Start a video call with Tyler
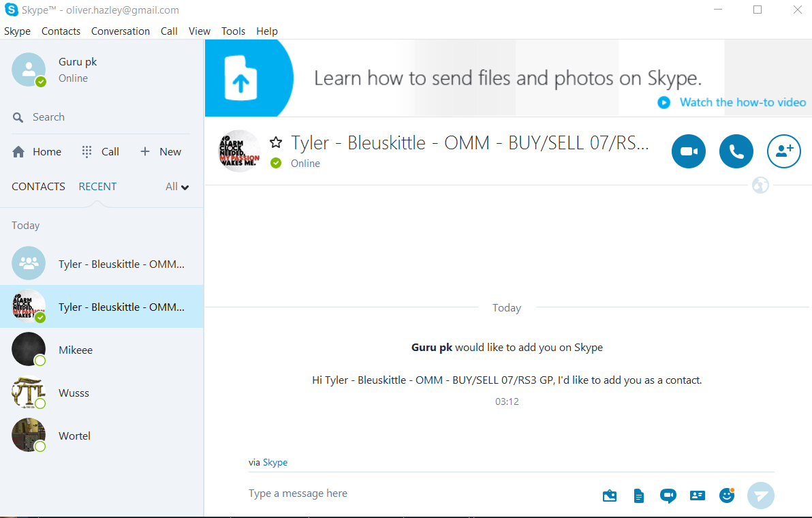 (689, 151)
